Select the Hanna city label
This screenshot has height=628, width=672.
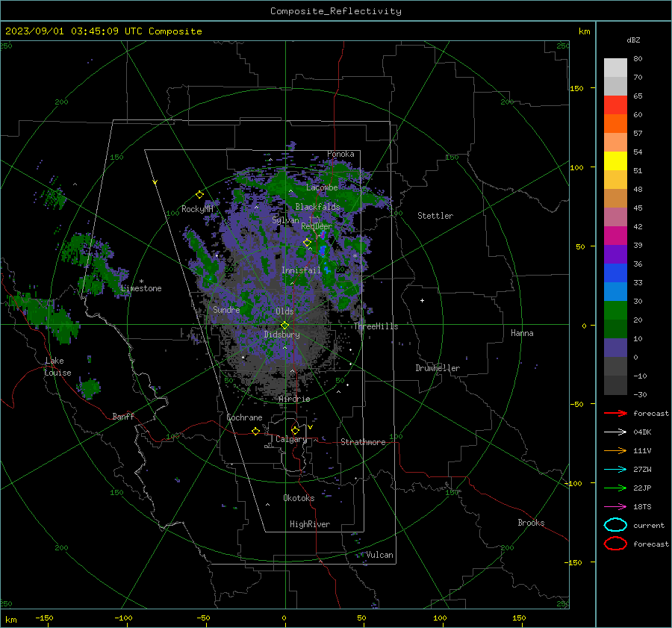(x=522, y=333)
